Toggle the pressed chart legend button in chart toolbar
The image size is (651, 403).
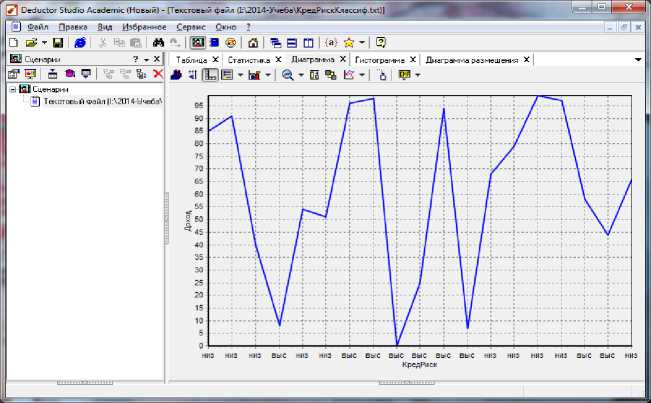209,75
